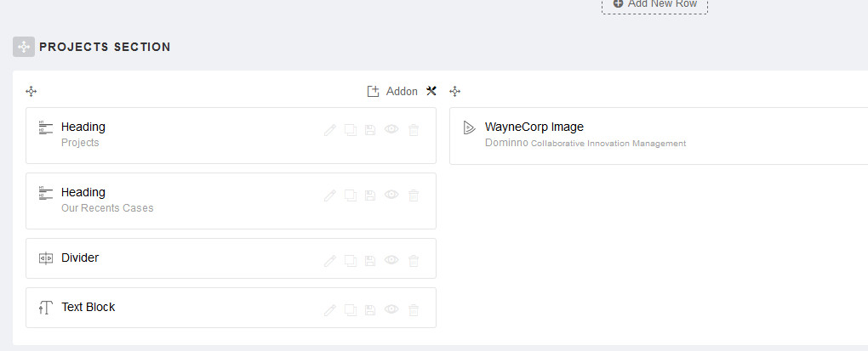Click the left column move handle

[x=31, y=91]
